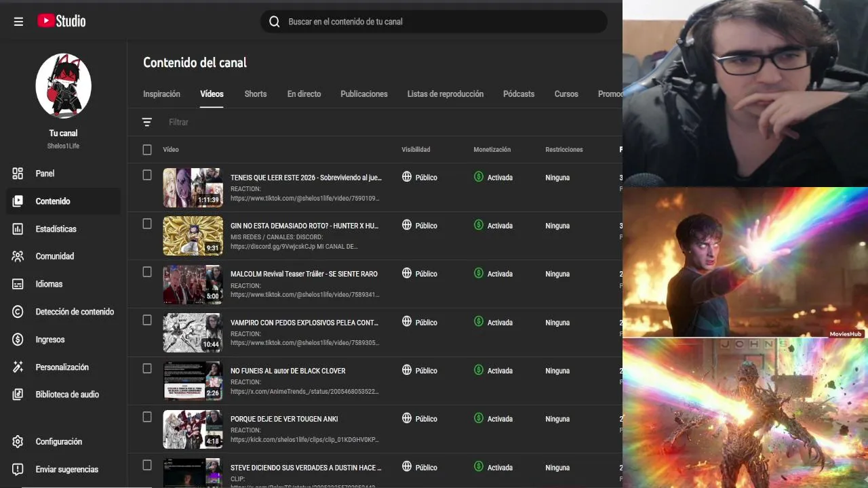Viewport: 868px width, 488px height.
Task: Click the search field for channel content
Action: click(434, 22)
